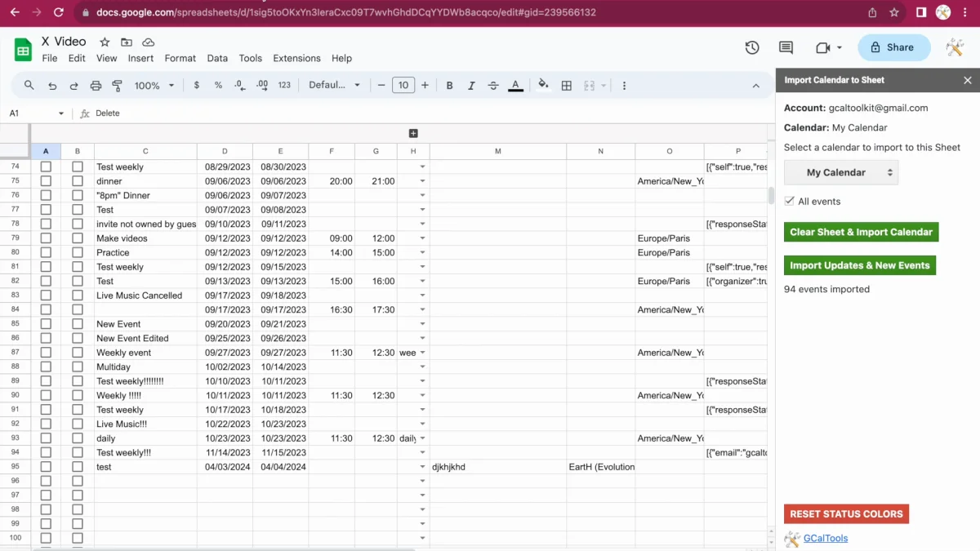Open the font family dropdown
980x551 pixels.
click(334, 85)
